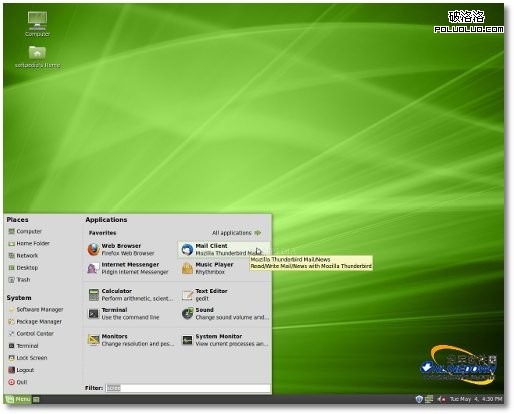Open the Sound settings icon
Viewport: 514px width, 414px height.
coord(187,313)
